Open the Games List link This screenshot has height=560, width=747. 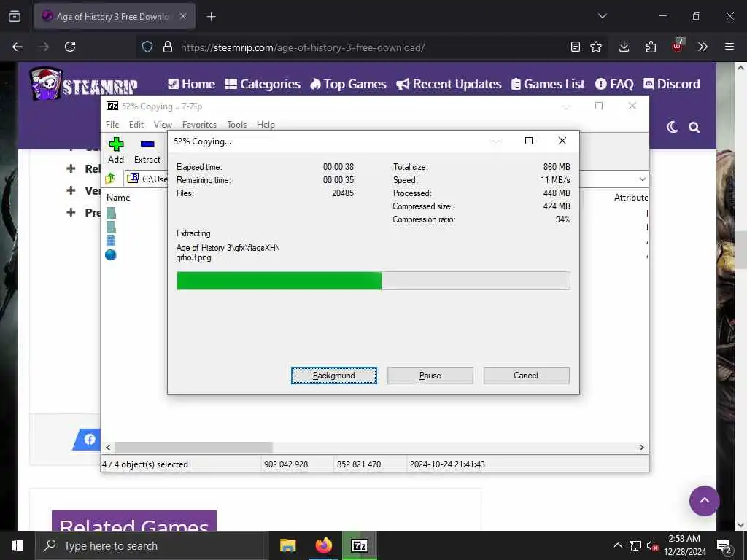[548, 84]
